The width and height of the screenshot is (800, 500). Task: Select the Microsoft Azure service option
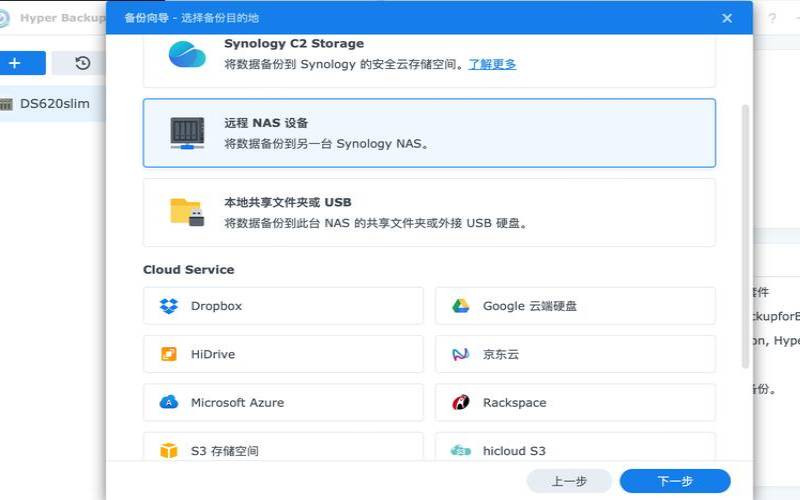(283, 402)
